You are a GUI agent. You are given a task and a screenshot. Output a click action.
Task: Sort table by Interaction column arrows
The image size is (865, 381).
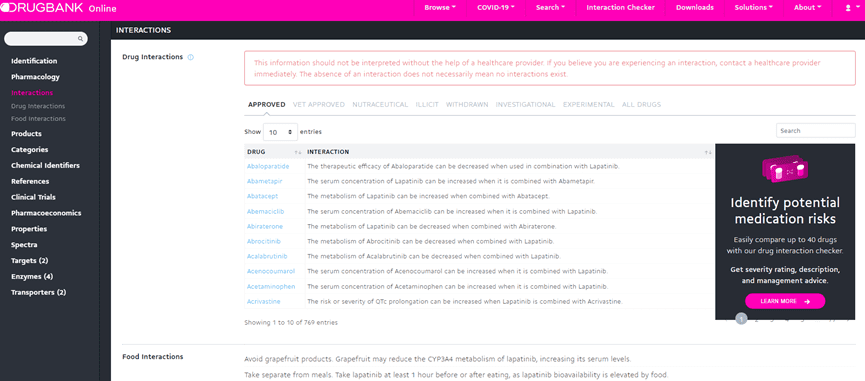tap(708, 152)
